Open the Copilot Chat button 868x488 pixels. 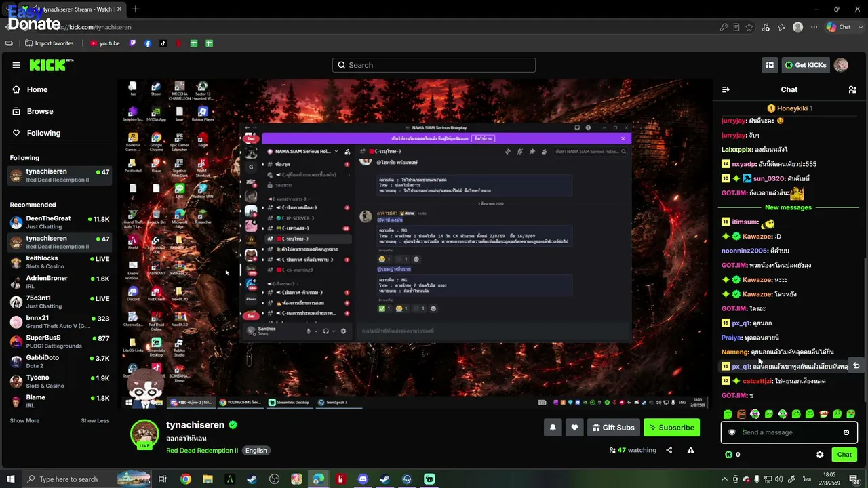tap(839, 27)
